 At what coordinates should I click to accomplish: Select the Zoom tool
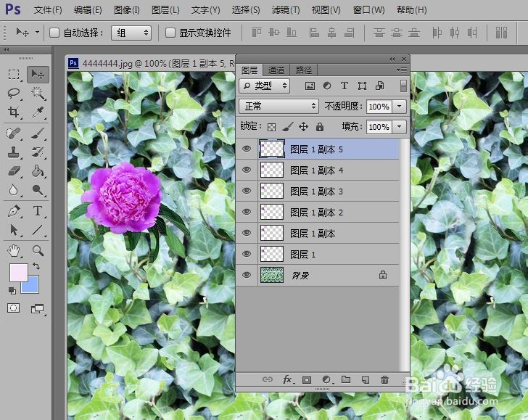click(38, 251)
